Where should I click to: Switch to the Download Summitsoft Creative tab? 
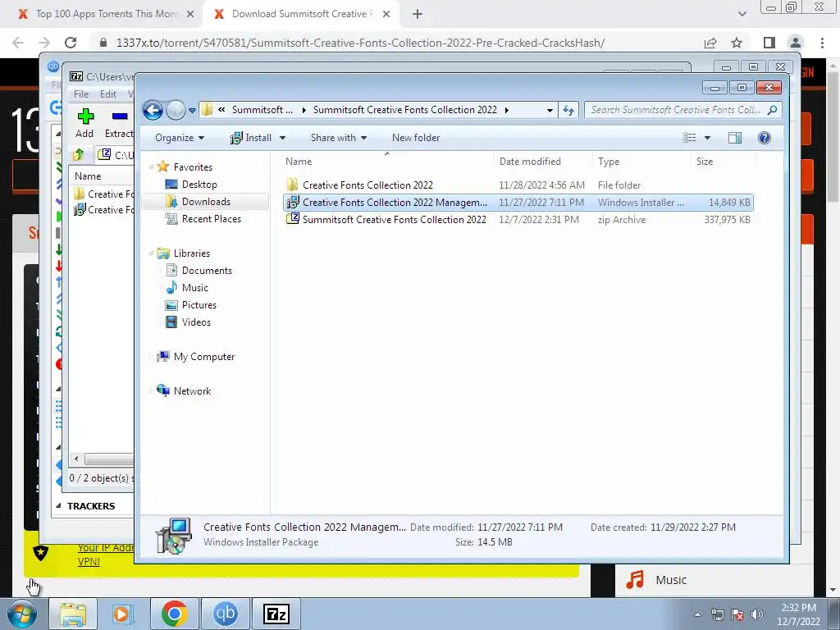click(x=302, y=14)
